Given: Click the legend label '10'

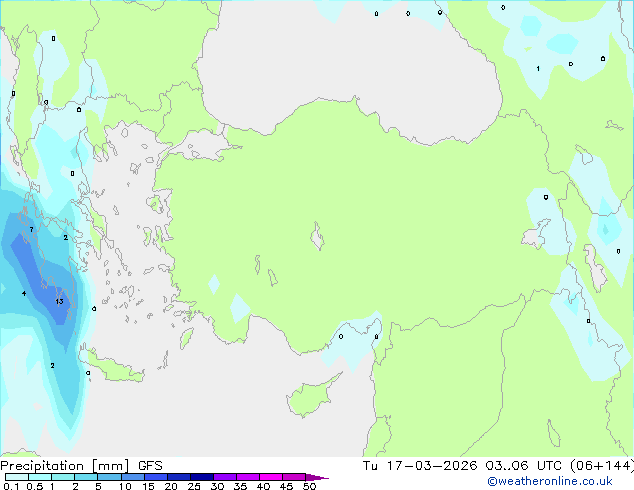Looking at the screenshot, I should pyautogui.click(x=125, y=486).
